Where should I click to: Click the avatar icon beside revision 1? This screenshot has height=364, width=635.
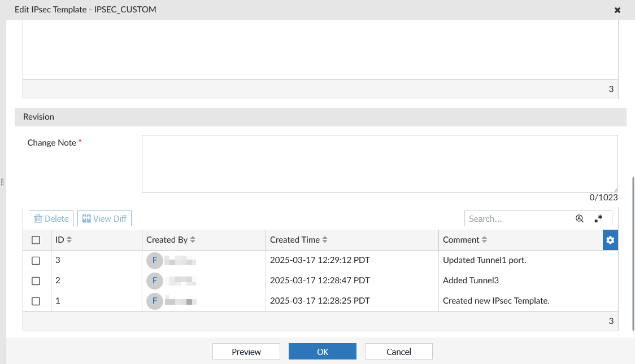[x=155, y=301]
